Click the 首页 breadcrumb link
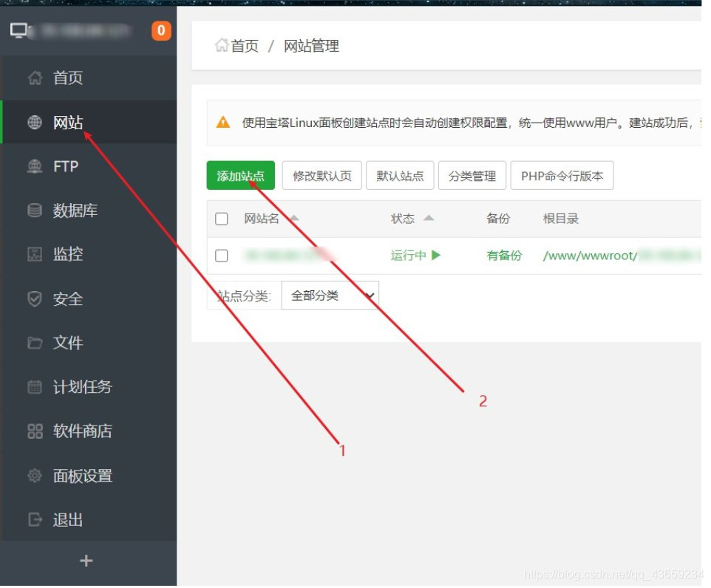 coord(245,46)
